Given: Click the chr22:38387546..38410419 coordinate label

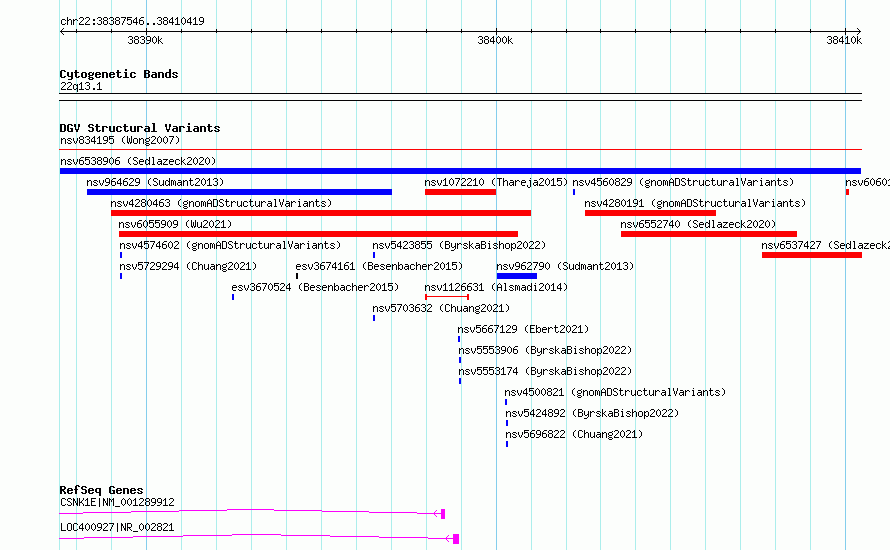Looking at the screenshot, I should (132, 22).
